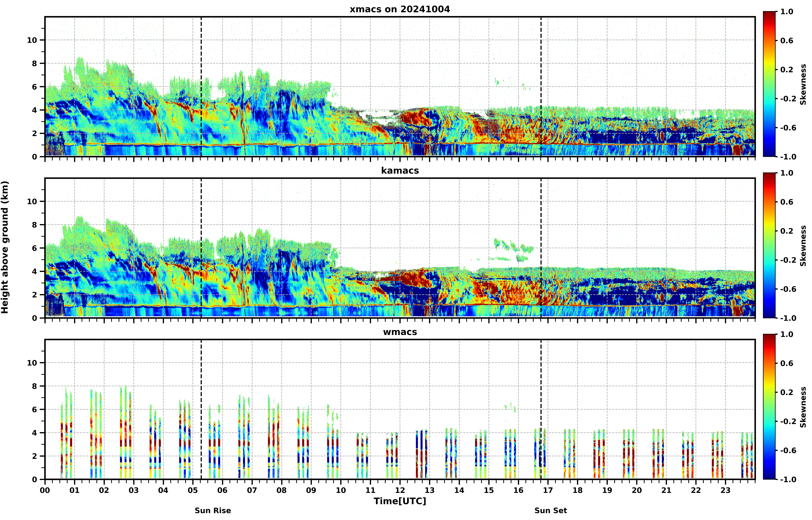Image resolution: width=812 pixels, height=520 pixels.
Task: Click the "00" time tick label
Action: tap(45, 490)
